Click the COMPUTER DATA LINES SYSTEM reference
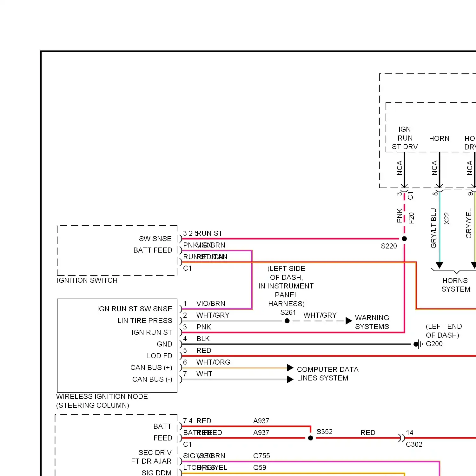This screenshot has height=476, width=476. (327, 374)
